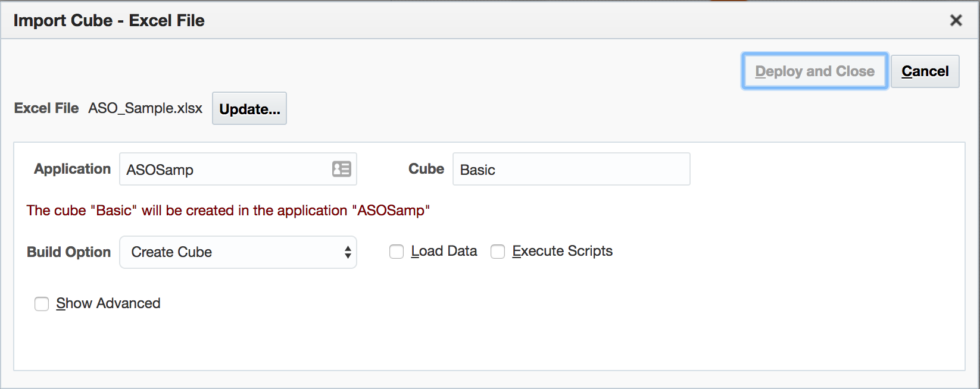Image resolution: width=980 pixels, height=389 pixels.
Task: Enable the Load Data checkbox
Action: pos(397,252)
